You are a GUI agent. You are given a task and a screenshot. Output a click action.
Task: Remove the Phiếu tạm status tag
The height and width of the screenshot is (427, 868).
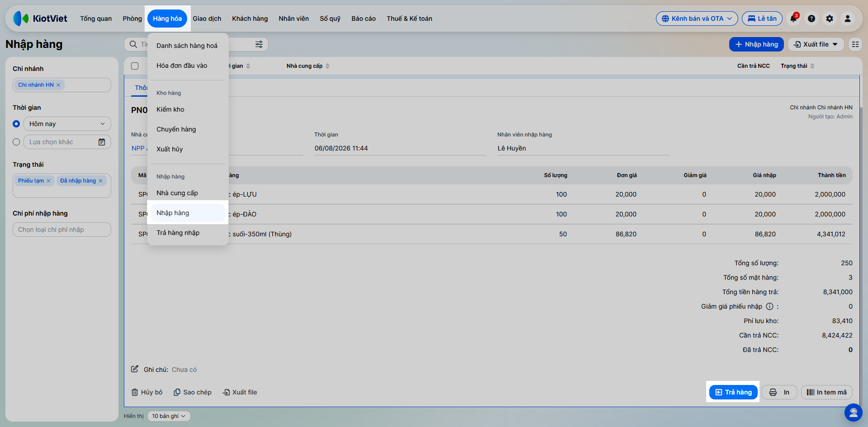pyautogui.click(x=48, y=181)
